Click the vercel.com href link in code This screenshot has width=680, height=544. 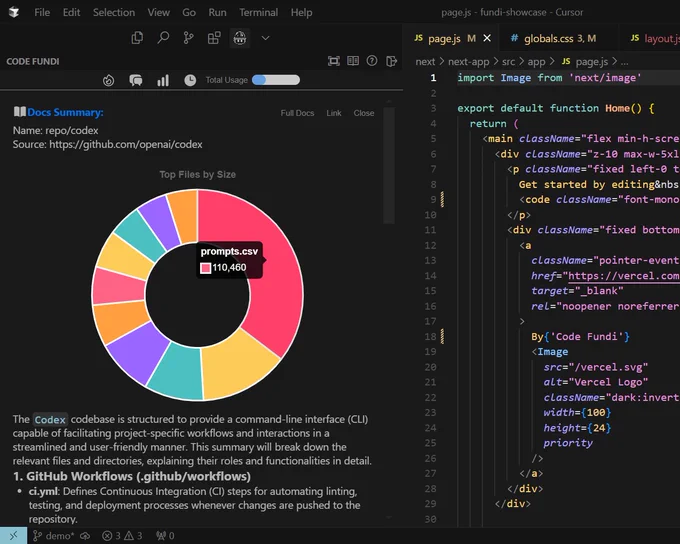624,276
